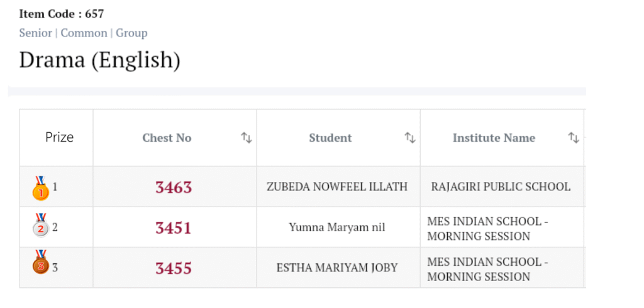Sort table using Student column arrows icon
The height and width of the screenshot is (308, 644).
(x=409, y=137)
